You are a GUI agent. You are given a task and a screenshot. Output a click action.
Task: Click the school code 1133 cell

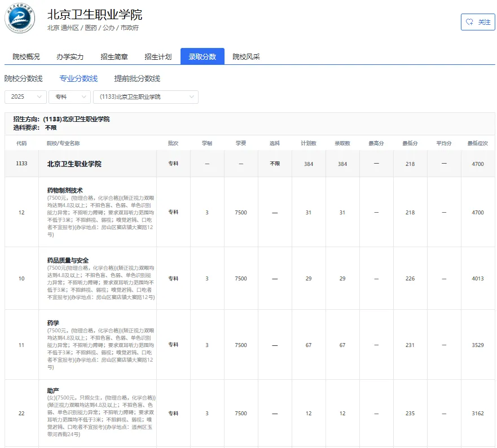(21, 163)
